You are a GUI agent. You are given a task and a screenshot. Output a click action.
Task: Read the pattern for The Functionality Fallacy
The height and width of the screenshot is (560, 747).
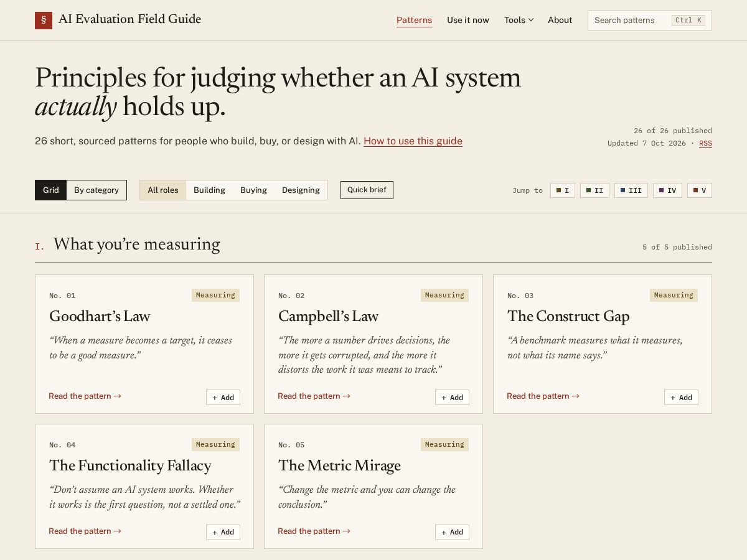pyautogui.click(x=85, y=531)
